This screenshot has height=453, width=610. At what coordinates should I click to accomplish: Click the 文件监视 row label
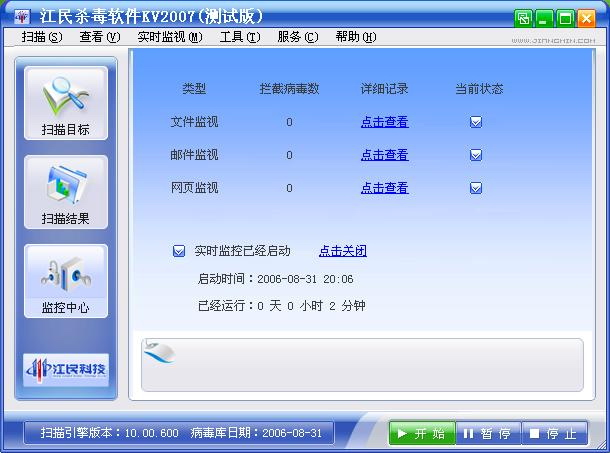point(194,122)
